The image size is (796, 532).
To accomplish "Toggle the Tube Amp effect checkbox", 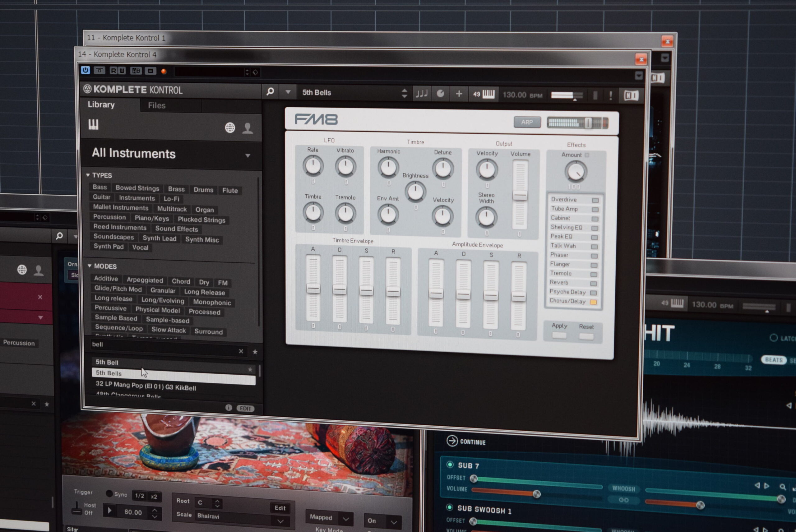I will point(595,210).
